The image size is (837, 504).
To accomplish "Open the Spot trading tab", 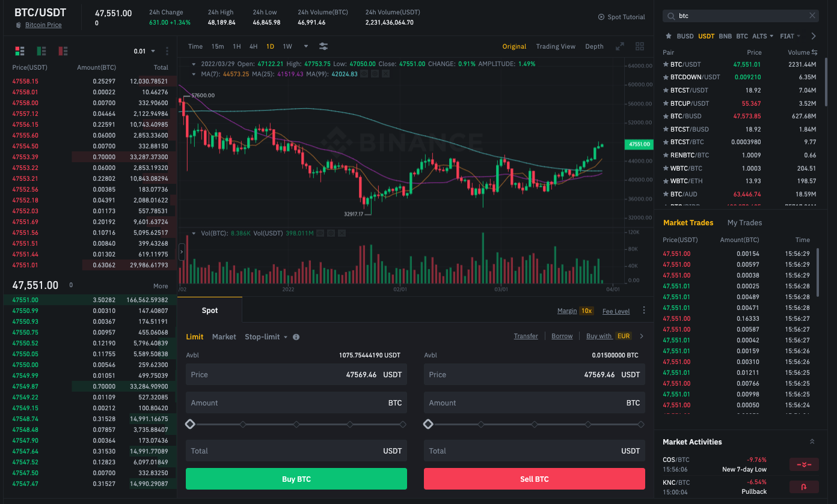I will click(x=210, y=311).
